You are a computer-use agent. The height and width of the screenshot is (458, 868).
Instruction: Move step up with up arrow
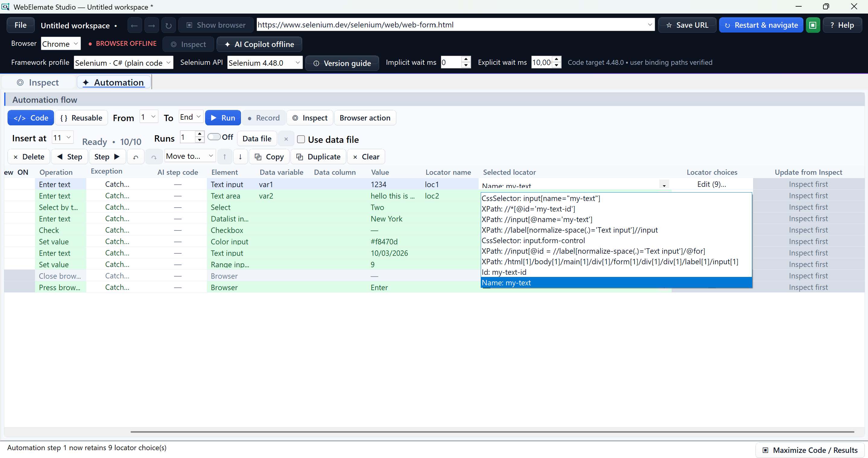pos(224,157)
